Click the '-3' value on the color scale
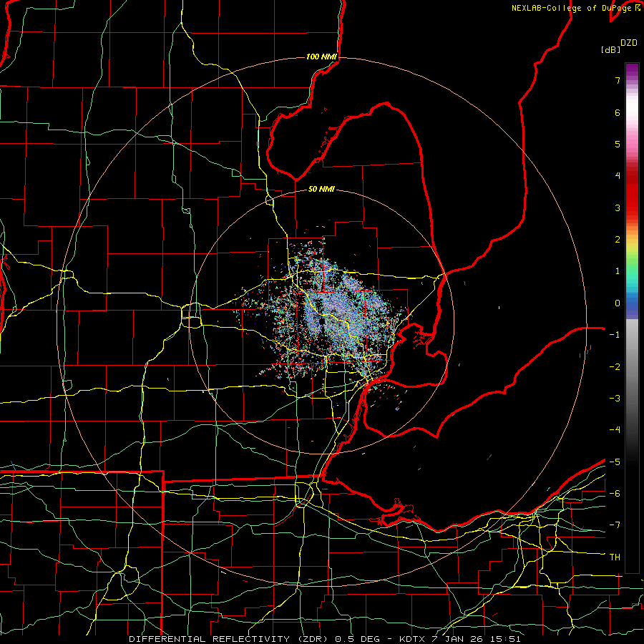Viewport: 644px width, 644px height. pyautogui.click(x=615, y=399)
